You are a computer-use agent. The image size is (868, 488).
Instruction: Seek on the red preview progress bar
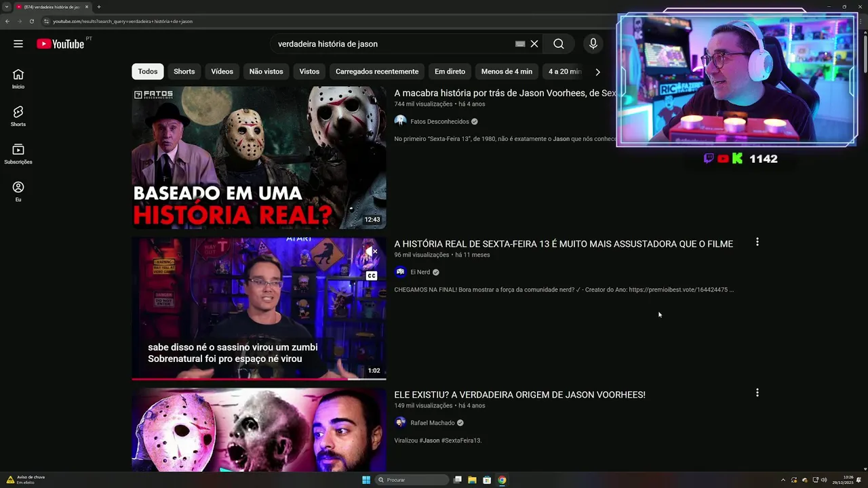259,379
